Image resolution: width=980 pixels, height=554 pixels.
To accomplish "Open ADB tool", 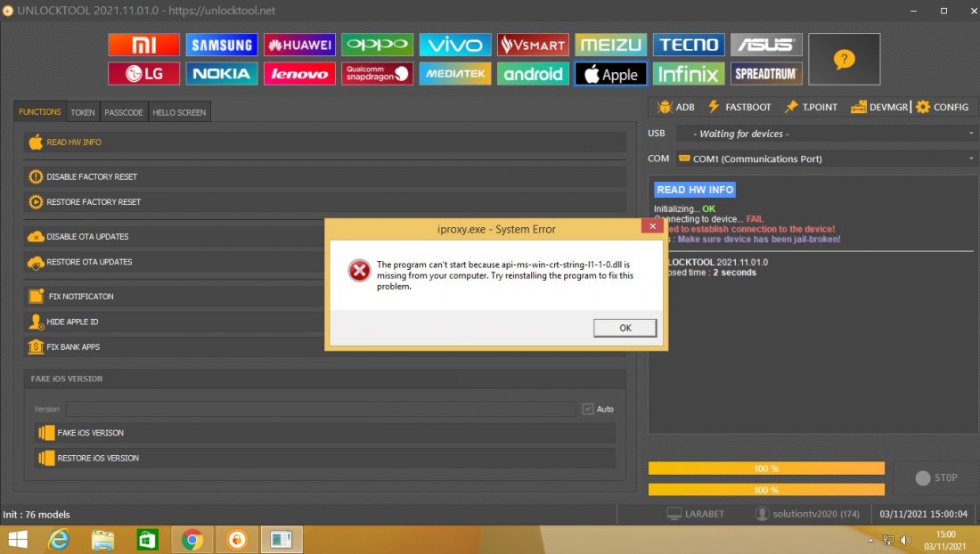I will [x=675, y=107].
